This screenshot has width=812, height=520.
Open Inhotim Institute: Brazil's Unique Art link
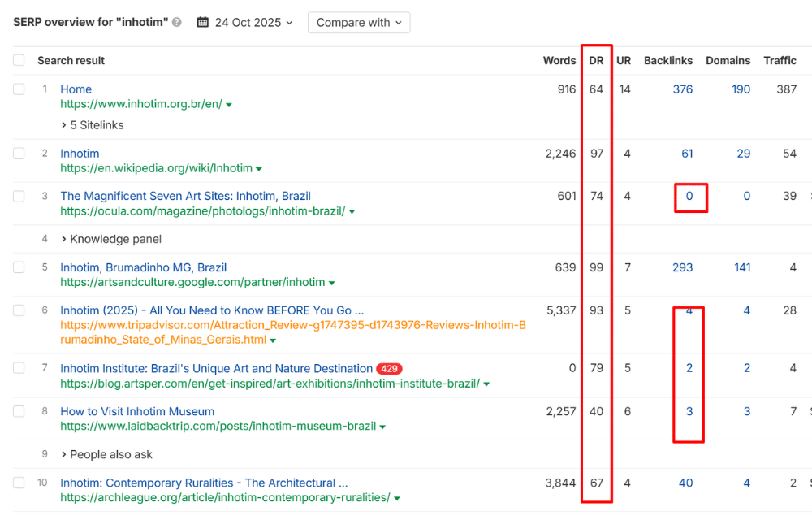[x=217, y=368]
